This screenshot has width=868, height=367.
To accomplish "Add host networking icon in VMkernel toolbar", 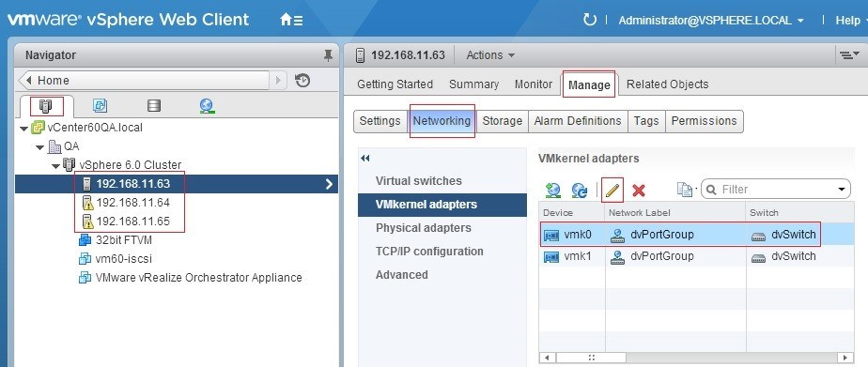I will 553,191.
